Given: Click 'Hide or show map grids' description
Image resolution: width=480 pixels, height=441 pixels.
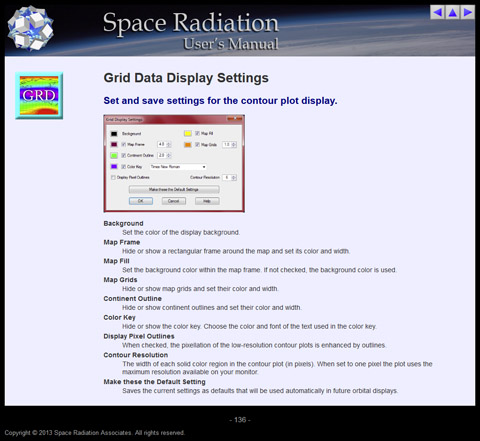Looking at the screenshot, I should click(200, 289).
